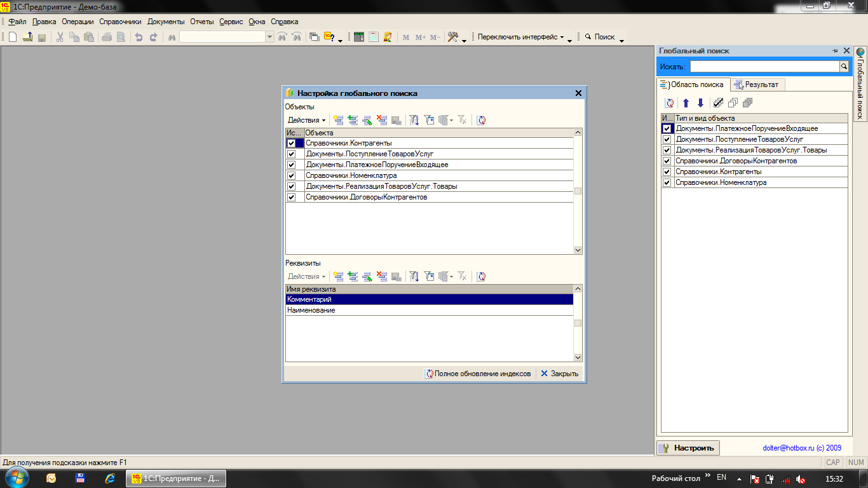Click filter-and-sort funnel icon in Объекты toolbar
868x488 pixels.
(x=414, y=119)
